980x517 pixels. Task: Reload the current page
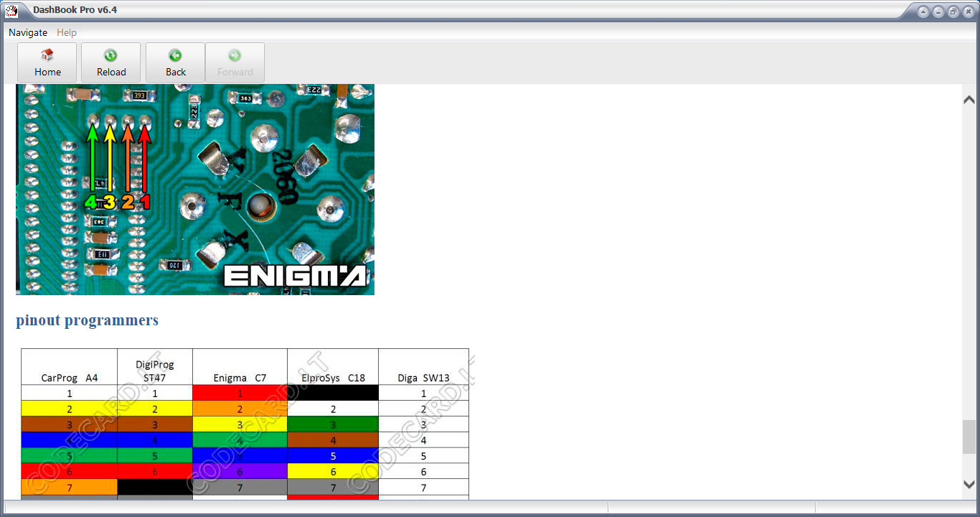[110, 62]
